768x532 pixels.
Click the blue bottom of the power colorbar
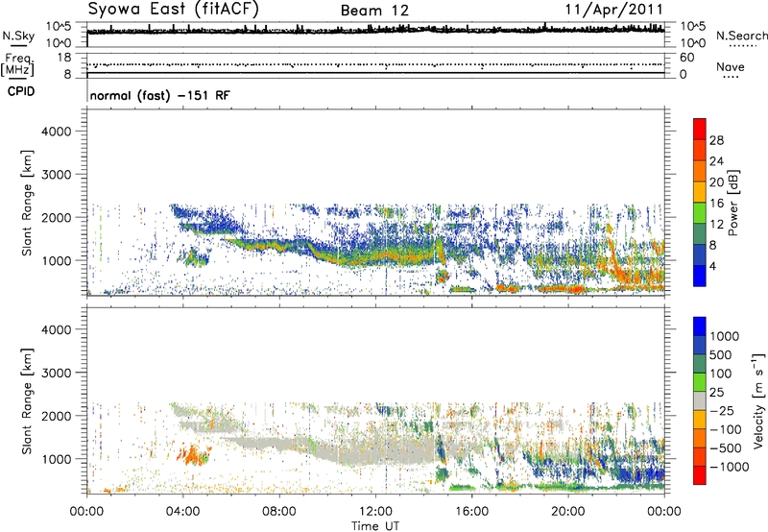coord(700,276)
